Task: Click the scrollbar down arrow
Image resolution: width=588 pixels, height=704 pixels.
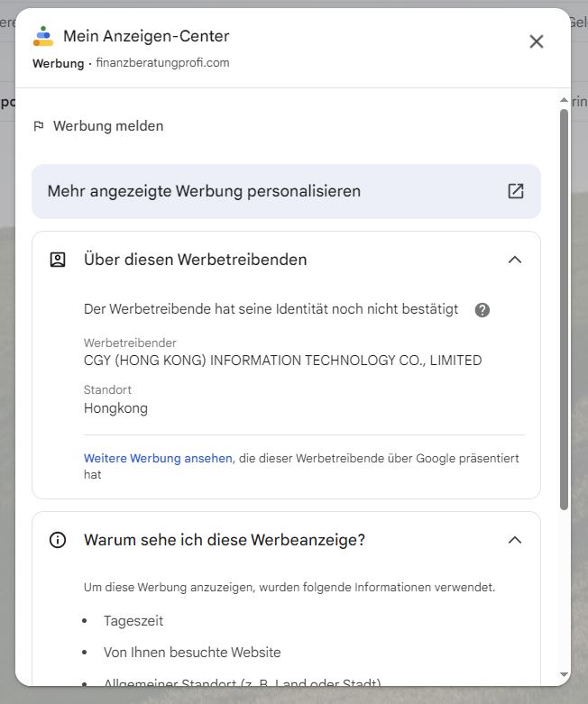Action: [564, 674]
